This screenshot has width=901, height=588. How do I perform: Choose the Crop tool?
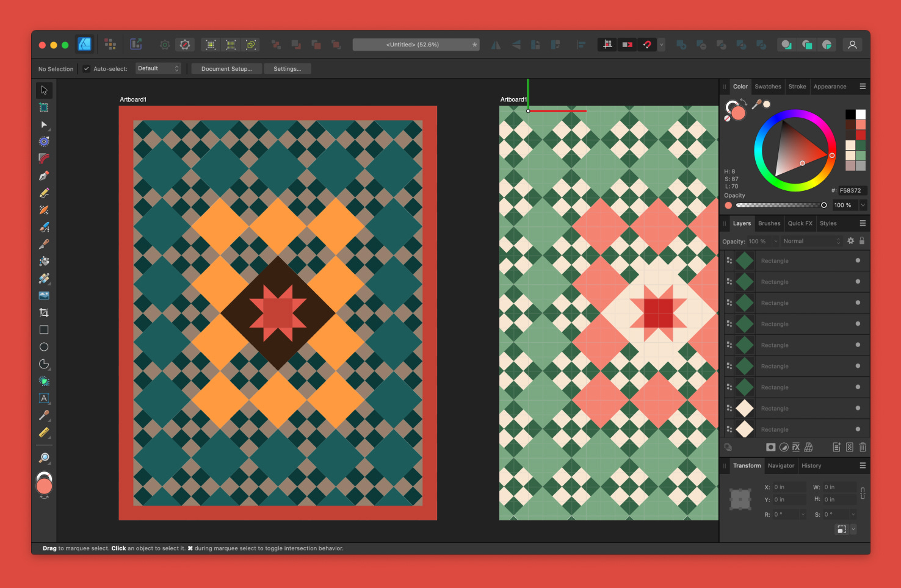(43, 312)
